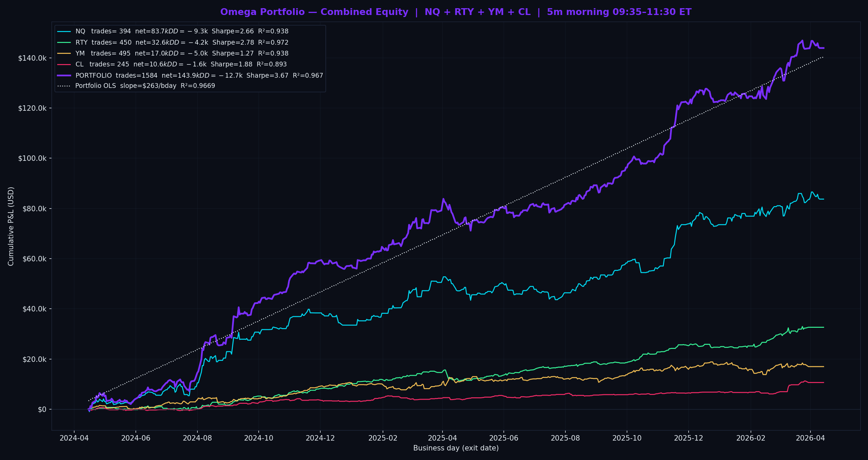Click the dotted Portfolio OLS legend marker
The width and height of the screenshot is (868, 460).
pyautogui.click(x=64, y=86)
